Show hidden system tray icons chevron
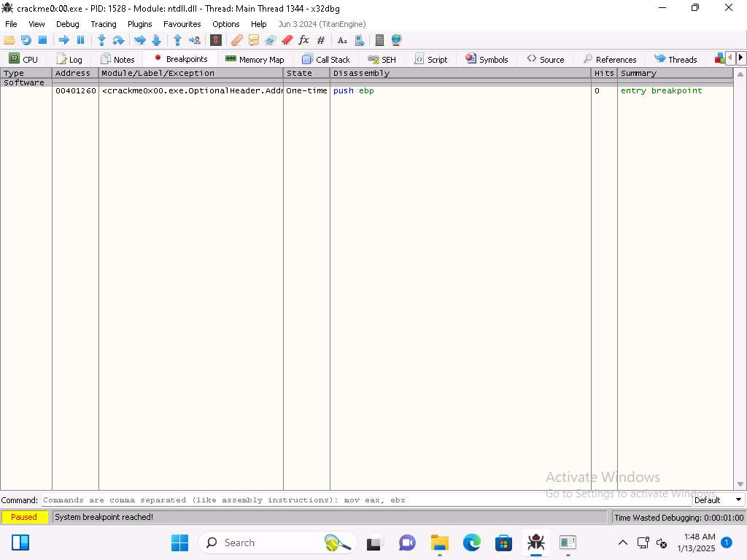This screenshot has width=747, height=560. coord(623,542)
